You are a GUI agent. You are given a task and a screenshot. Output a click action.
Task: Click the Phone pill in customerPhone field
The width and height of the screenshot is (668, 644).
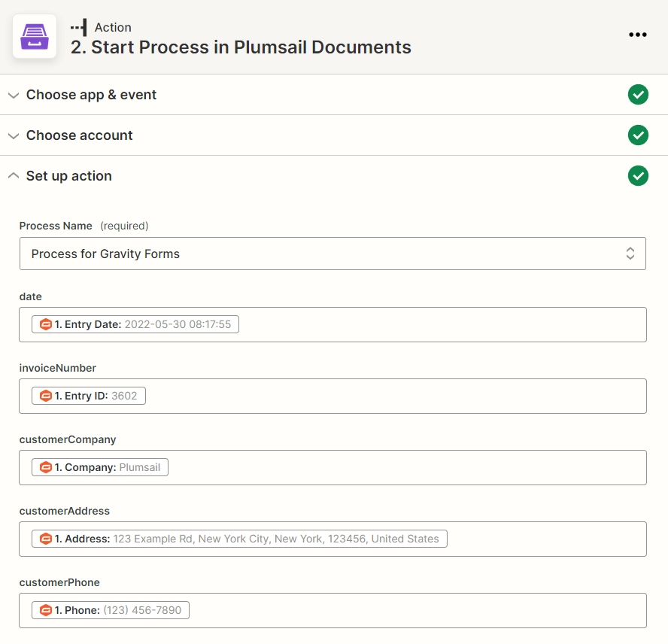(x=111, y=610)
